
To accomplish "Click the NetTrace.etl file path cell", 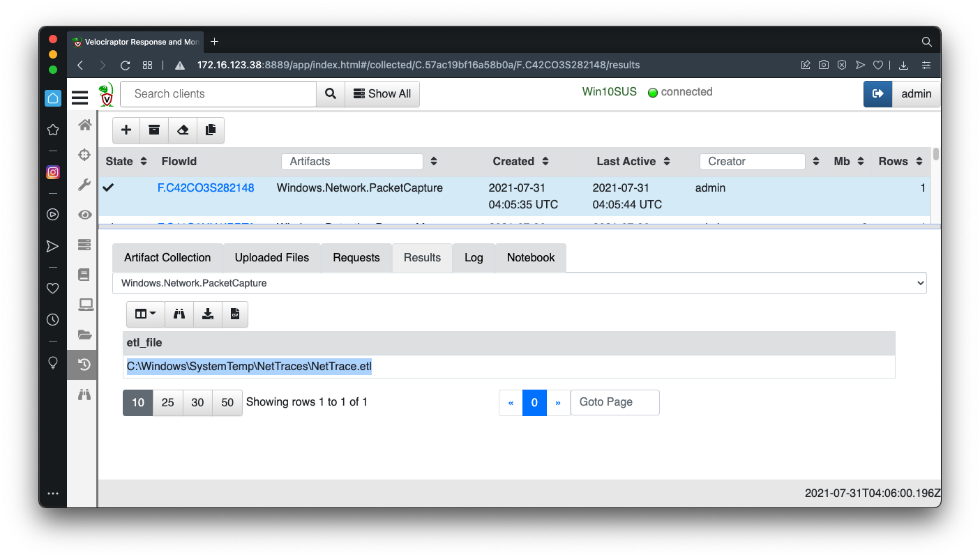I will click(509, 367).
